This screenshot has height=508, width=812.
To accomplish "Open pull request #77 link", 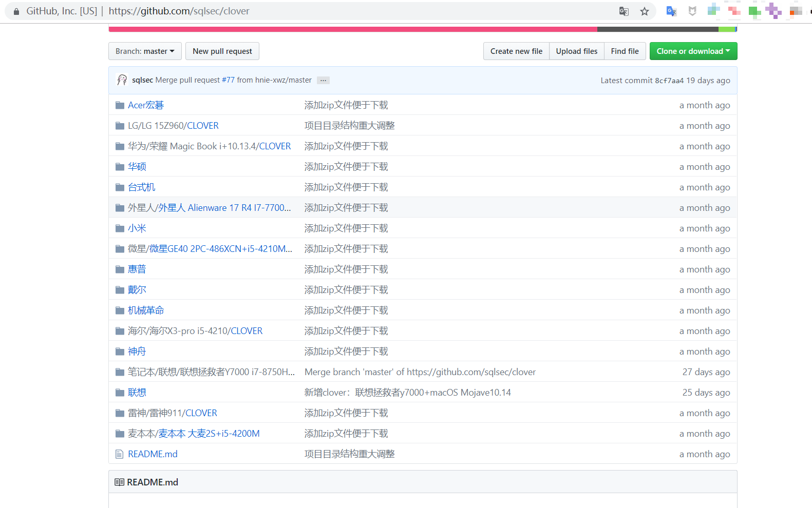I will [x=228, y=80].
